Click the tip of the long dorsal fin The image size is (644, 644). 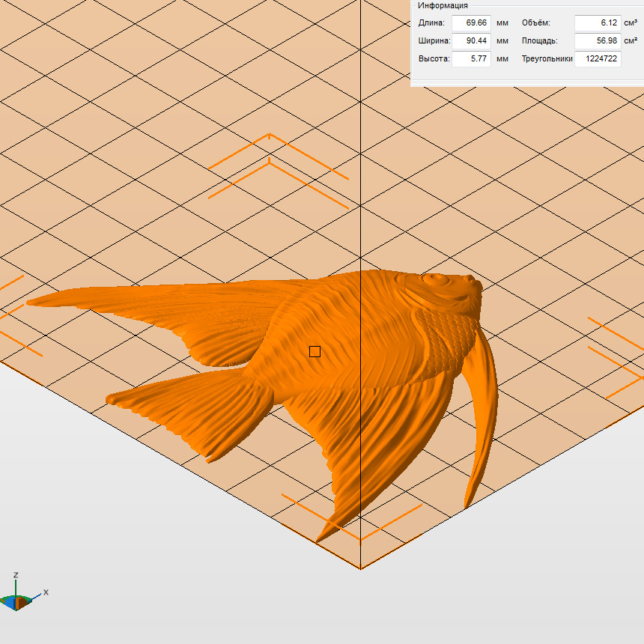pos(34,302)
